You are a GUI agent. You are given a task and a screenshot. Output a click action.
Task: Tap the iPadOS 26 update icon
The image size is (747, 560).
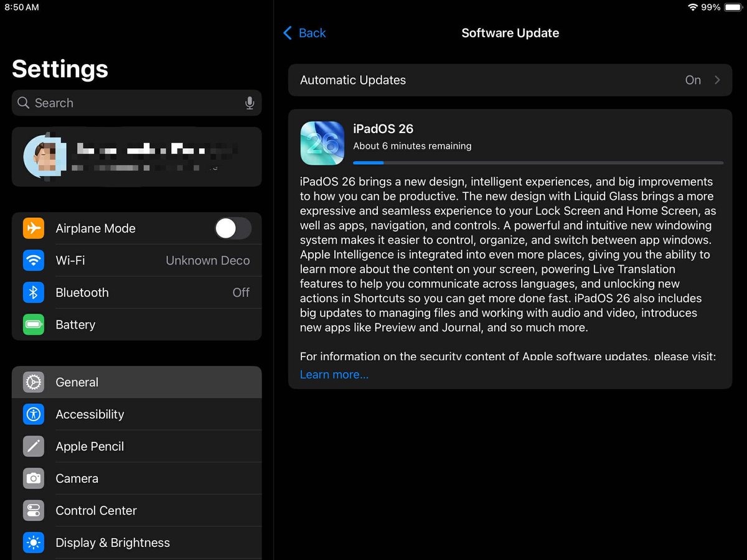[x=322, y=143]
